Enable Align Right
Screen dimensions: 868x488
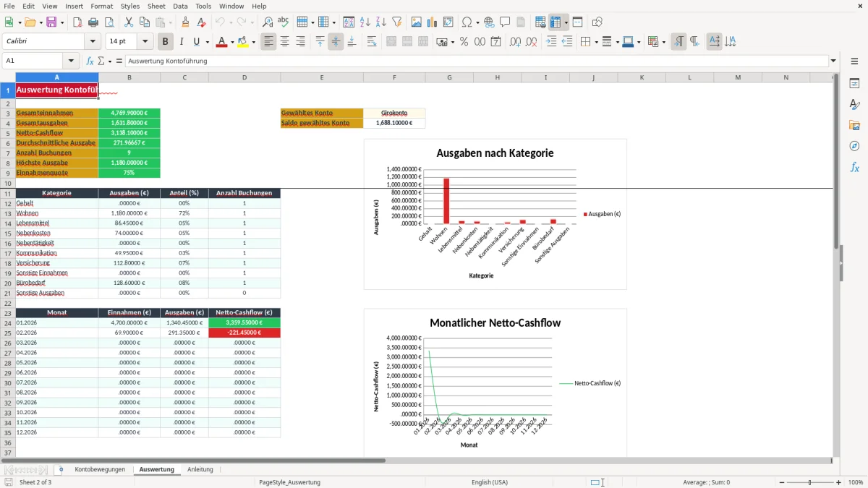point(300,42)
